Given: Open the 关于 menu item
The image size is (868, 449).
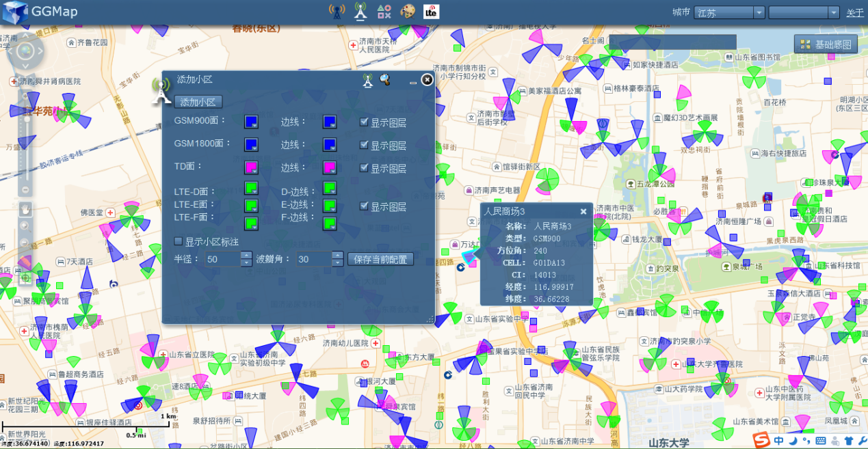Looking at the screenshot, I should (x=855, y=13).
